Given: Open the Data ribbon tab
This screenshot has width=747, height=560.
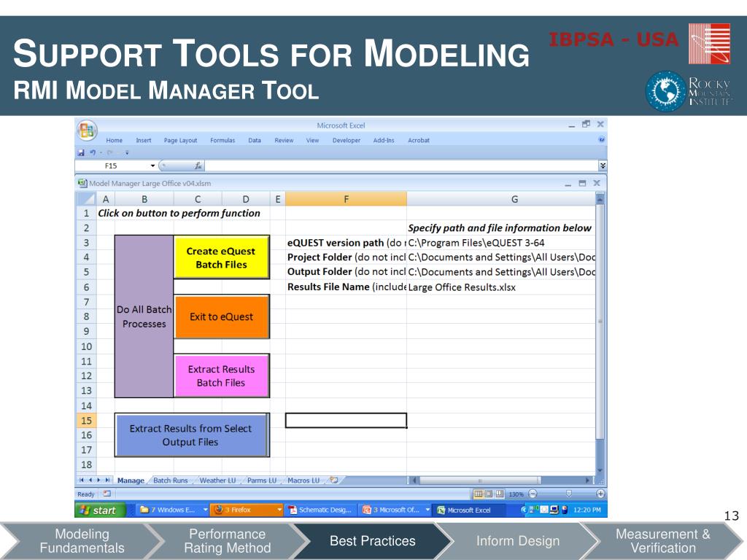Looking at the screenshot, I should 255,141.
